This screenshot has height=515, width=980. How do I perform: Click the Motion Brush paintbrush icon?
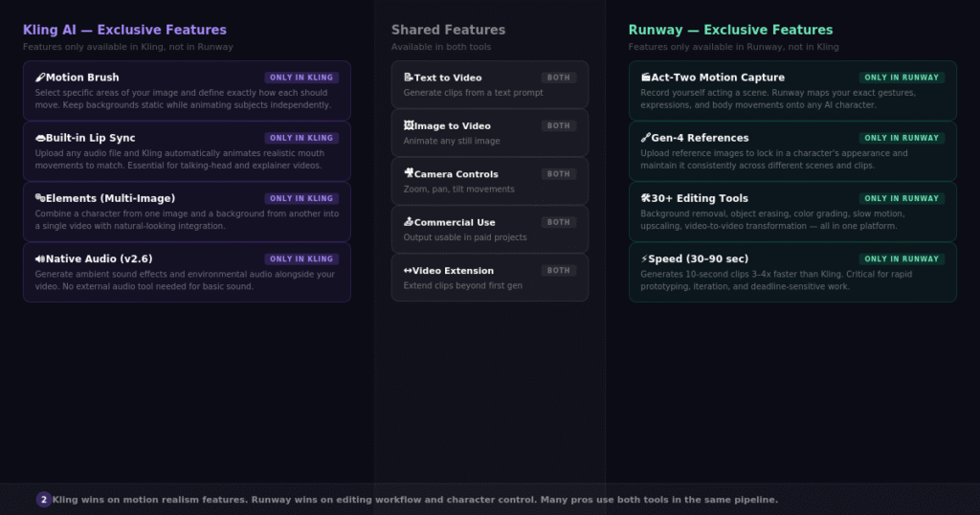click(40, 78)
